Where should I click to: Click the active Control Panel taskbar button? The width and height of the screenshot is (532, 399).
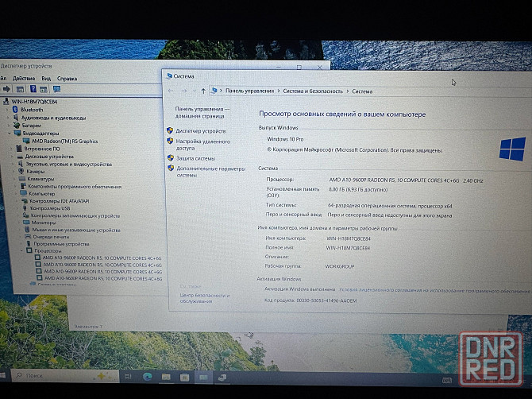pos(203,378)
